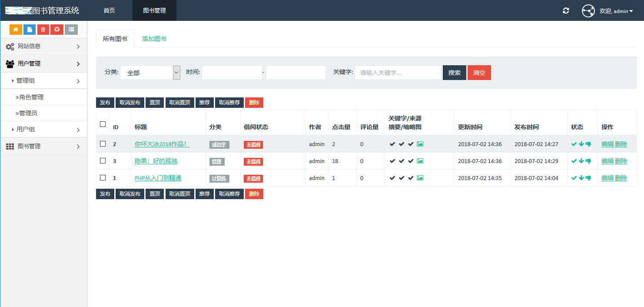Click thumbnail image icon for book ID 2
Image resolution: width=644 pixels, height=307 pixels.
(x=420, y=144)
